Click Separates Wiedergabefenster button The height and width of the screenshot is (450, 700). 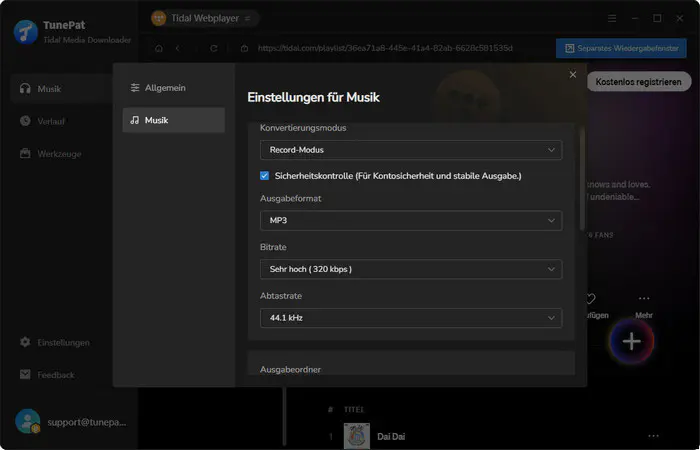(621, 48)
